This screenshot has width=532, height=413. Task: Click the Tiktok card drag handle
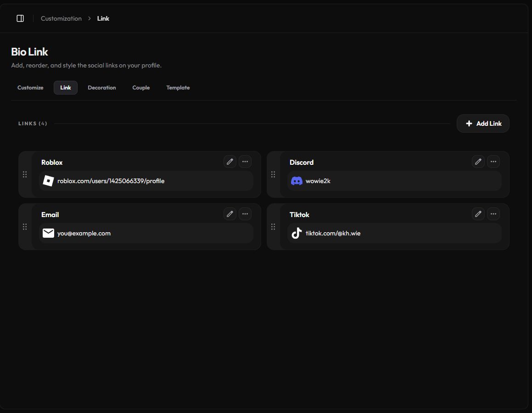coord(273,227)
